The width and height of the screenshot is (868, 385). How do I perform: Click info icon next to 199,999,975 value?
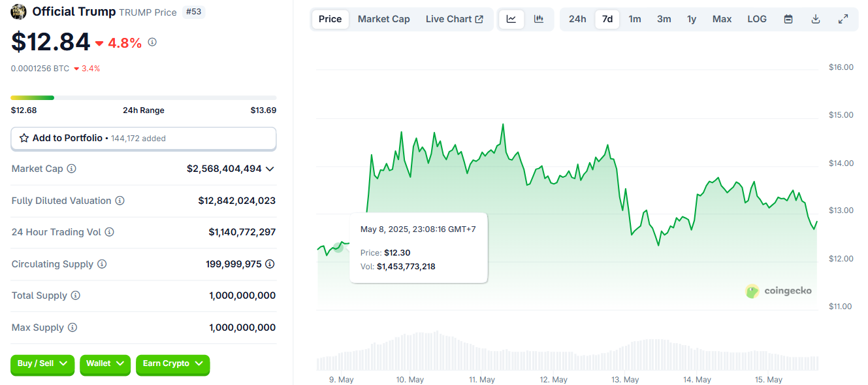270,264
